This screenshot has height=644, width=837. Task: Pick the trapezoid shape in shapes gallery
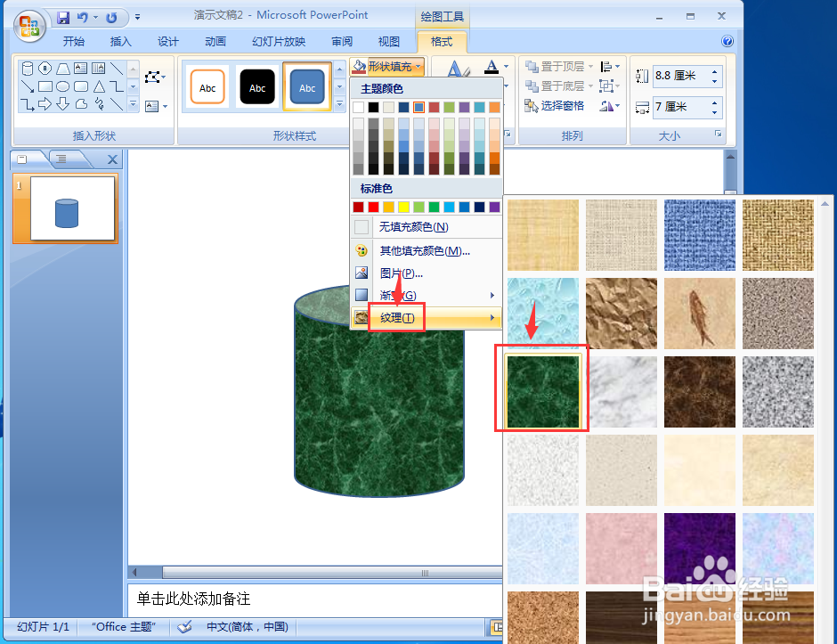click(63, 69)
